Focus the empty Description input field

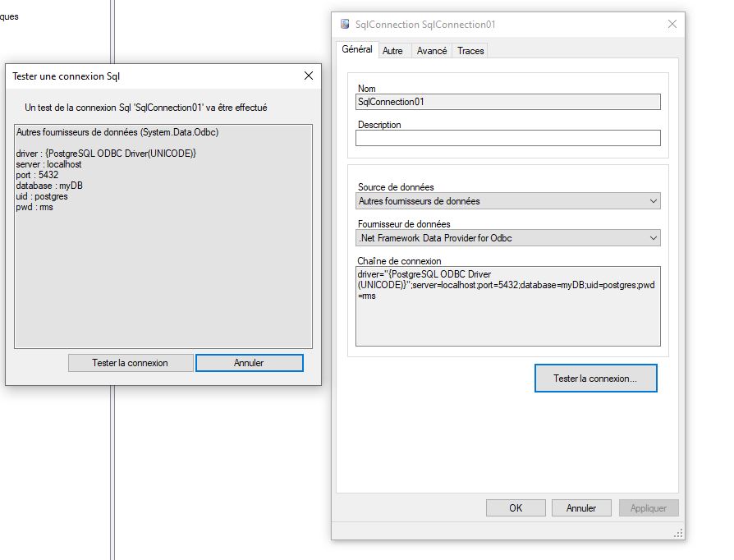tap(507, 138)
